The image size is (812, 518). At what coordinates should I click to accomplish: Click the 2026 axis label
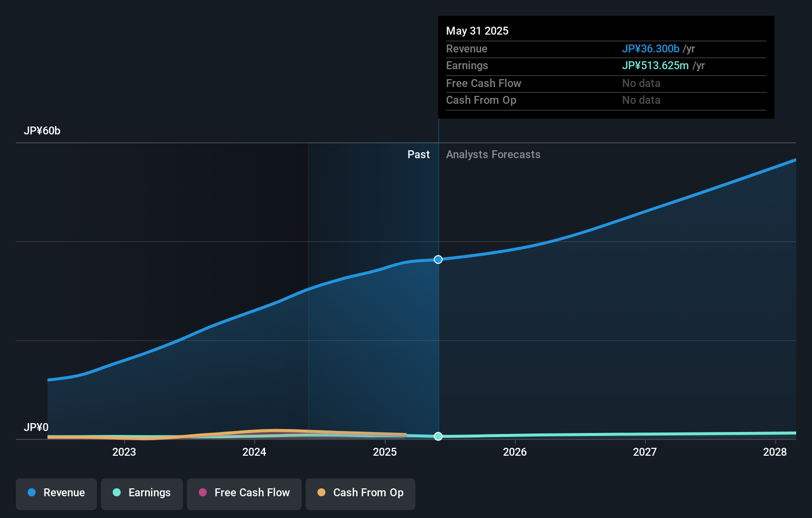(x=515, y=452)
